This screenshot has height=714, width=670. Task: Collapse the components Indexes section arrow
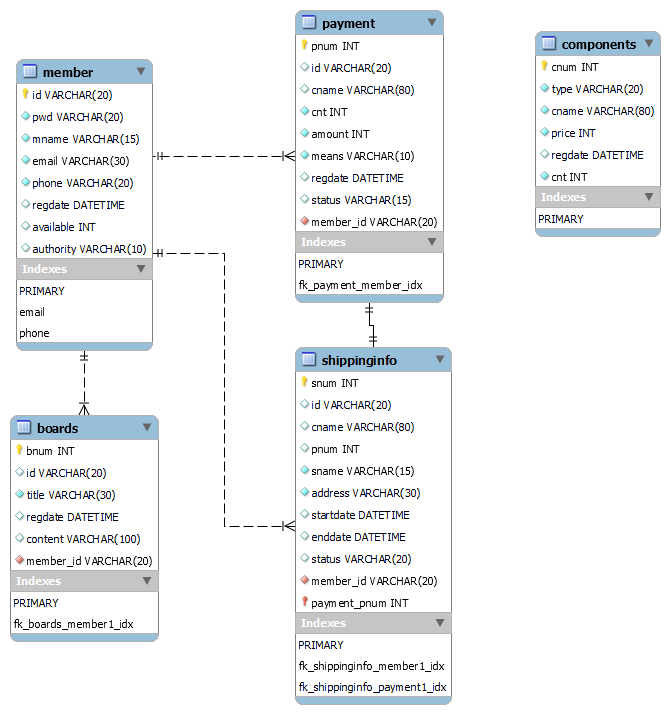(649, 197)
